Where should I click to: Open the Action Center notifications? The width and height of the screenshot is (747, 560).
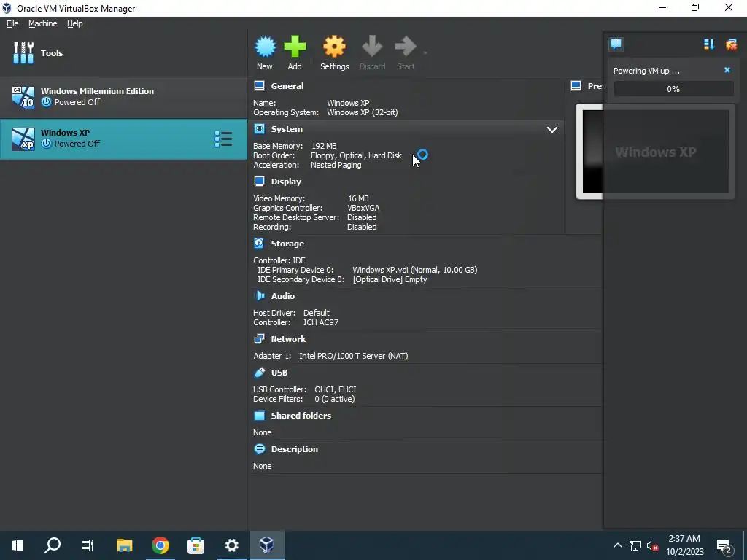724,545
